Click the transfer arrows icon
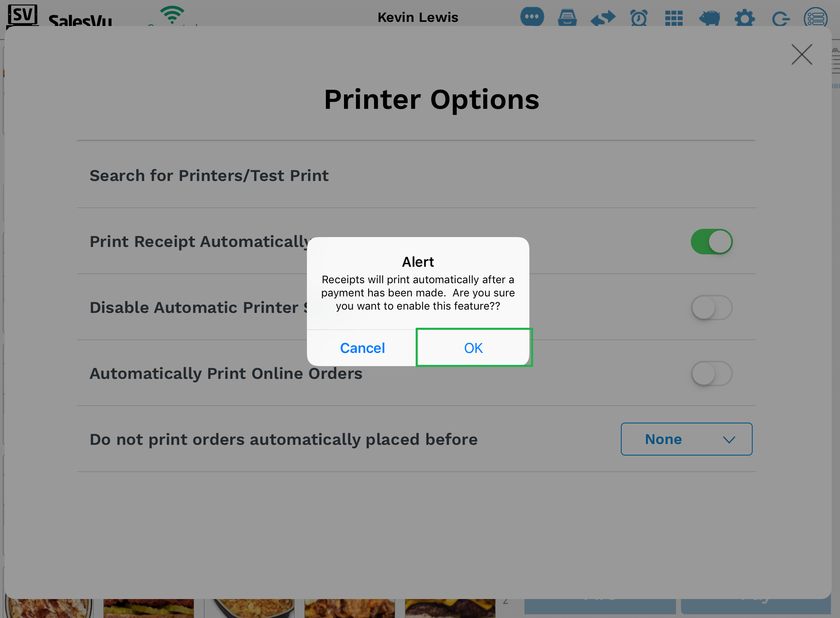 coord(603,18)
